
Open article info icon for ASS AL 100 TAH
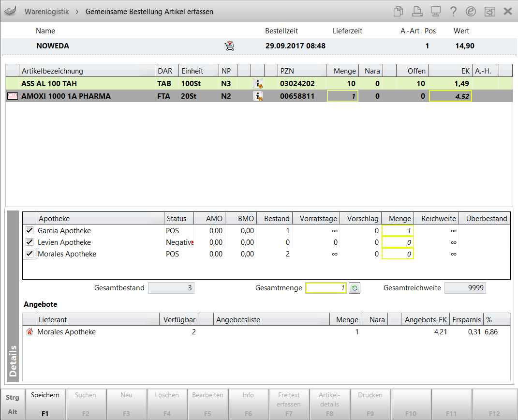pyautogui.click(x=258, y=84)
